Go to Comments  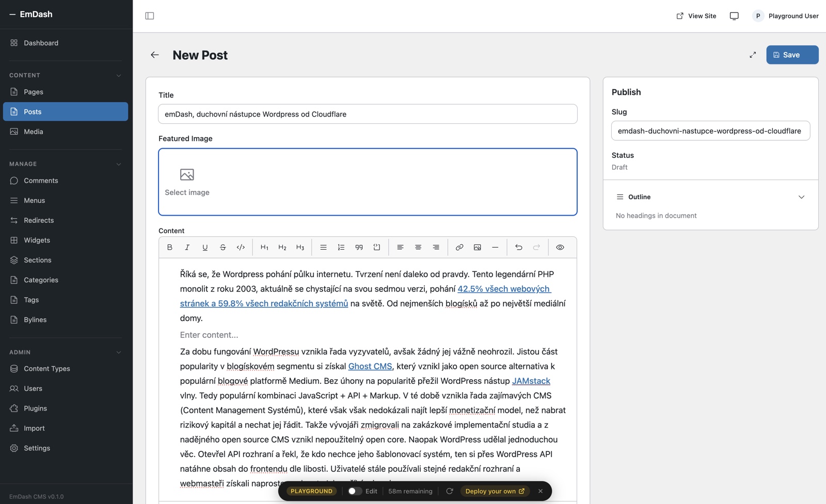click(x=66, y=181)
